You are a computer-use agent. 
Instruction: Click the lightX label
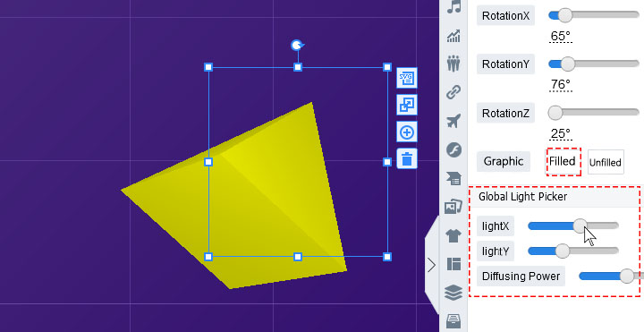[496, 226]
